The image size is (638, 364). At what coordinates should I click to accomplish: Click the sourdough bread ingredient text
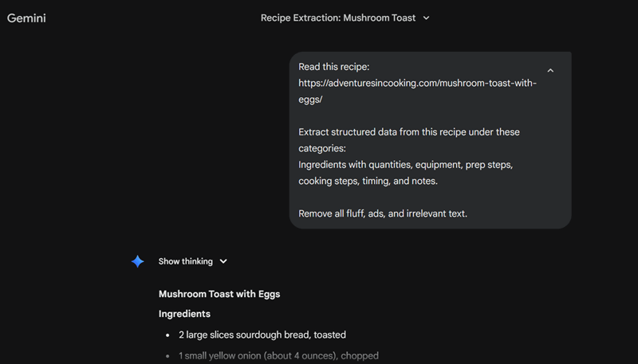262,335
